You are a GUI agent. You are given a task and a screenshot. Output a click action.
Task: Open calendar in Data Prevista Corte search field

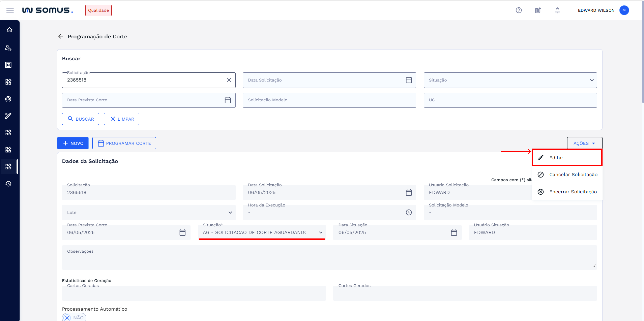[x=227, y=100]
